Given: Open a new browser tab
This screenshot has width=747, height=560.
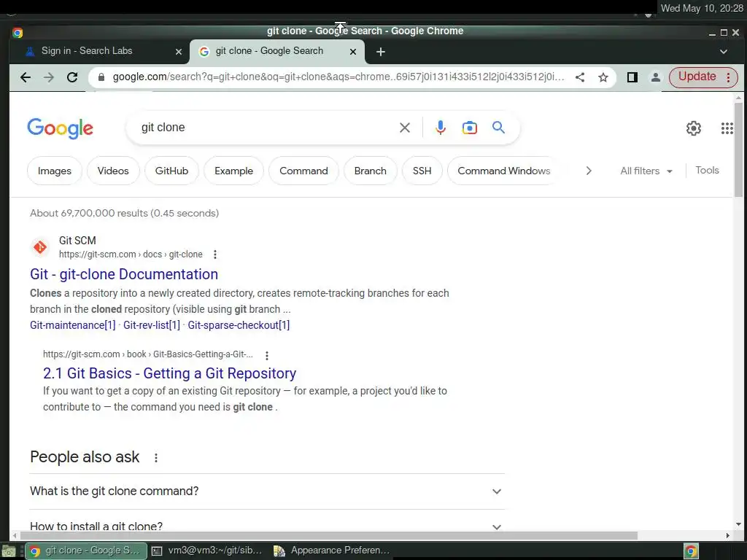Looking at the screenshot, I should tap(381, 52).
